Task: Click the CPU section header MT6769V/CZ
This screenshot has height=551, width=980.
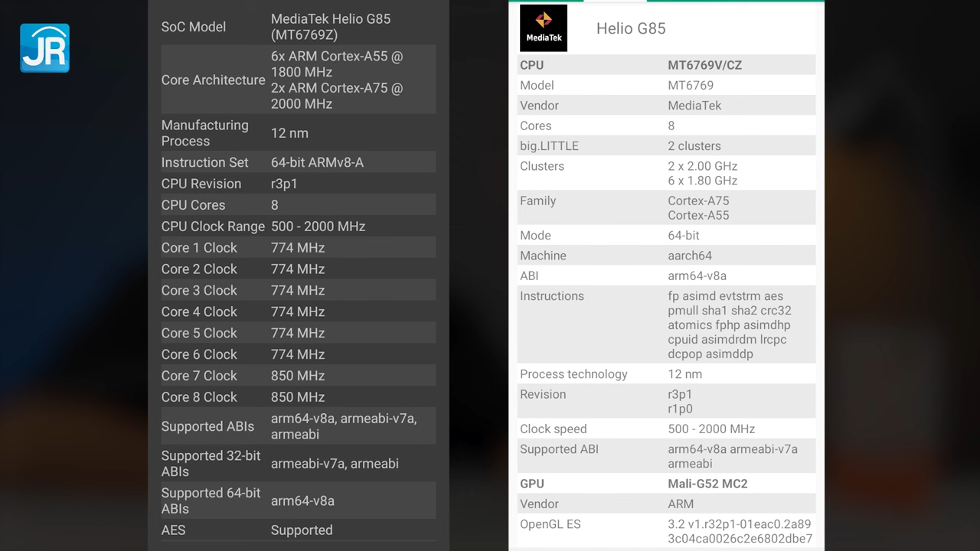Action: 666,65
